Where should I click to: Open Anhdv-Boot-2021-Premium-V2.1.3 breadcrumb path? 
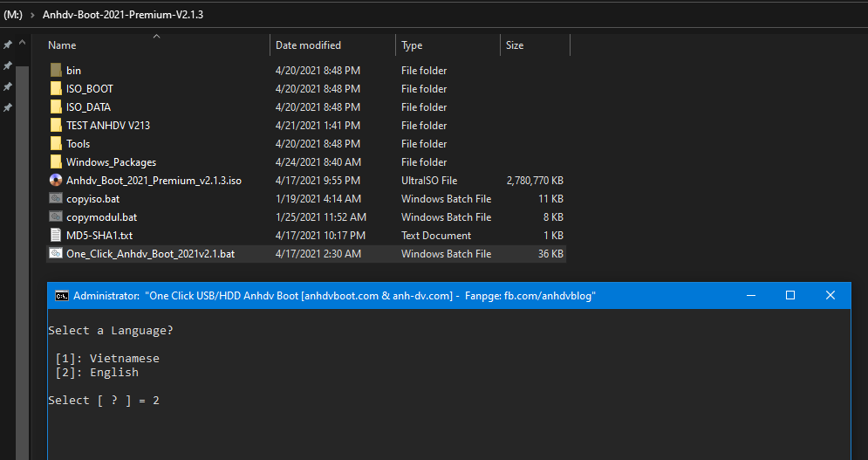(123, 15)
